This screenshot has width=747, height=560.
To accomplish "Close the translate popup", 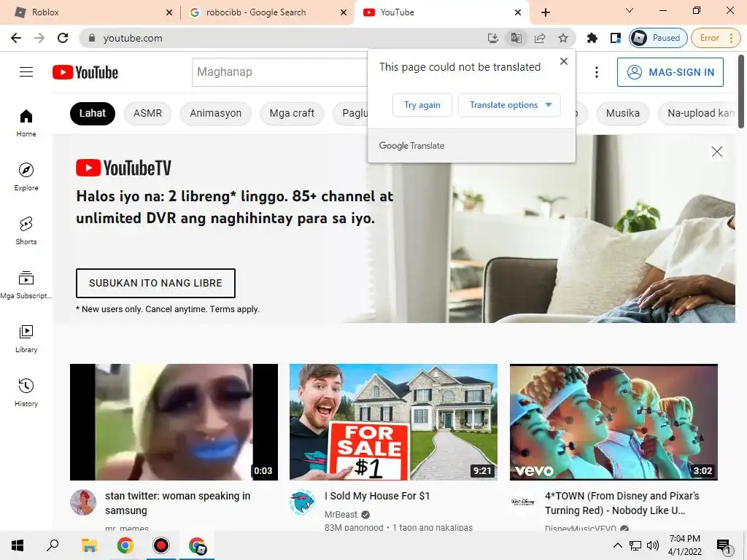I will [564, 61].
